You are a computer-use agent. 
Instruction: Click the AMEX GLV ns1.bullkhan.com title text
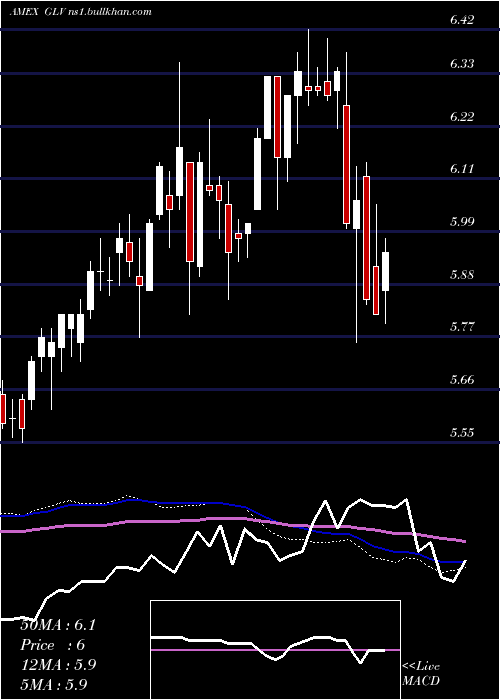[80, 12]
